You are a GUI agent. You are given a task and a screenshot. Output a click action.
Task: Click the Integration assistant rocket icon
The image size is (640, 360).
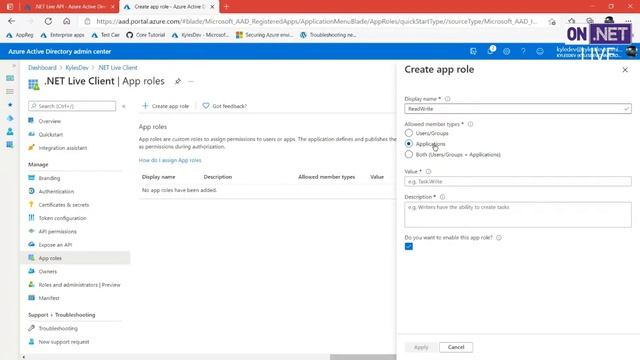click(31, 147)
